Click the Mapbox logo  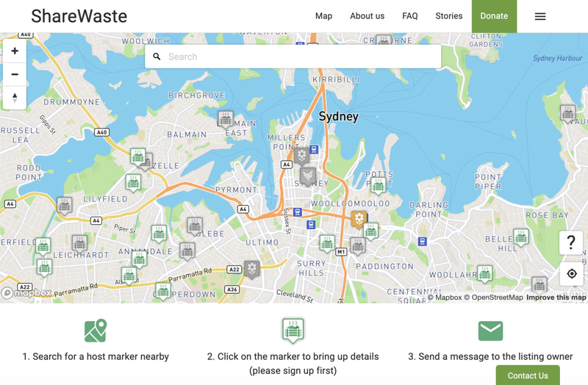click(x=26, y=292)
